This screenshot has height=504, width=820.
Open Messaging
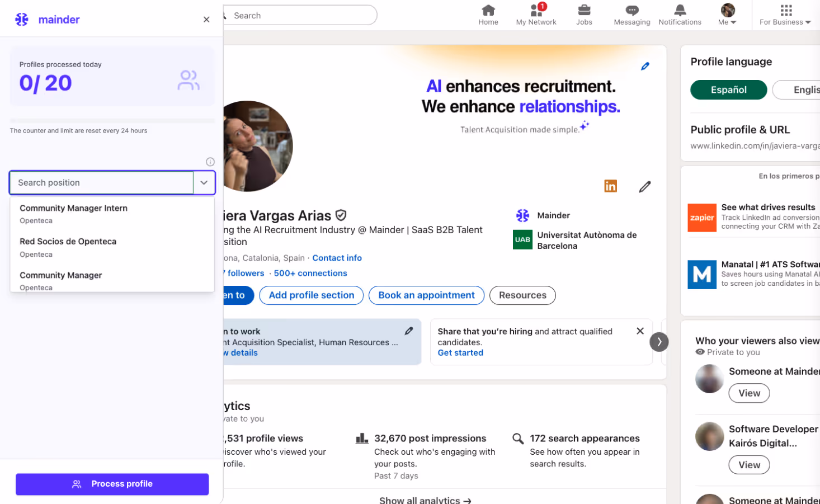(x=632, y=15)
